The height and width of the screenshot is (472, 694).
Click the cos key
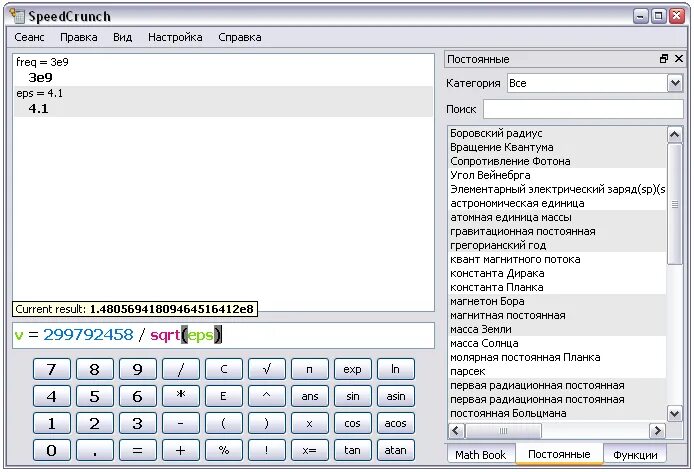point(352,423)
